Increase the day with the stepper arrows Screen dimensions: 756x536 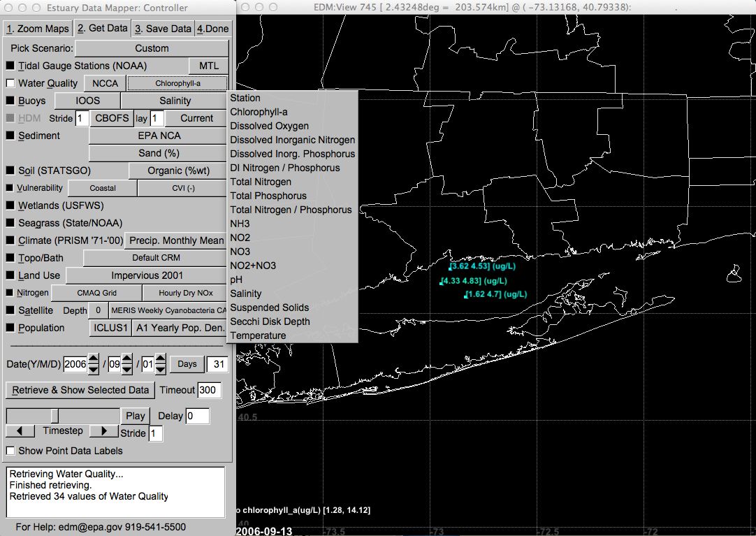click(160, 359)
